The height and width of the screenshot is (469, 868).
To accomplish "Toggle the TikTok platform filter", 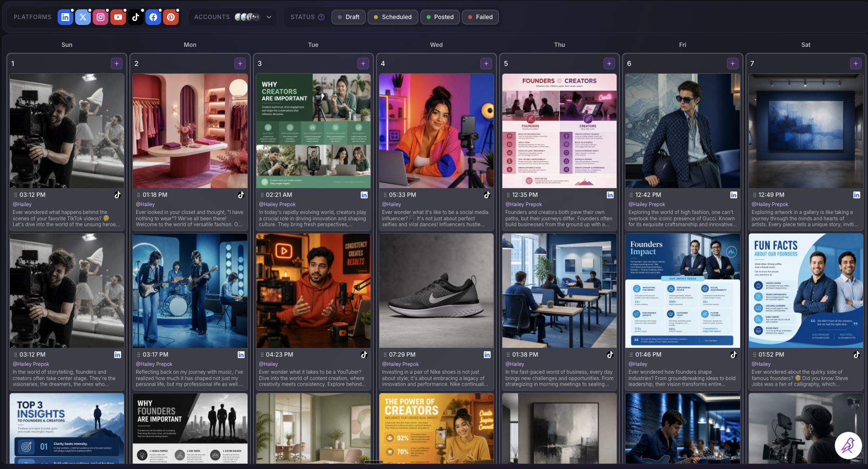I will coord(136,17).
